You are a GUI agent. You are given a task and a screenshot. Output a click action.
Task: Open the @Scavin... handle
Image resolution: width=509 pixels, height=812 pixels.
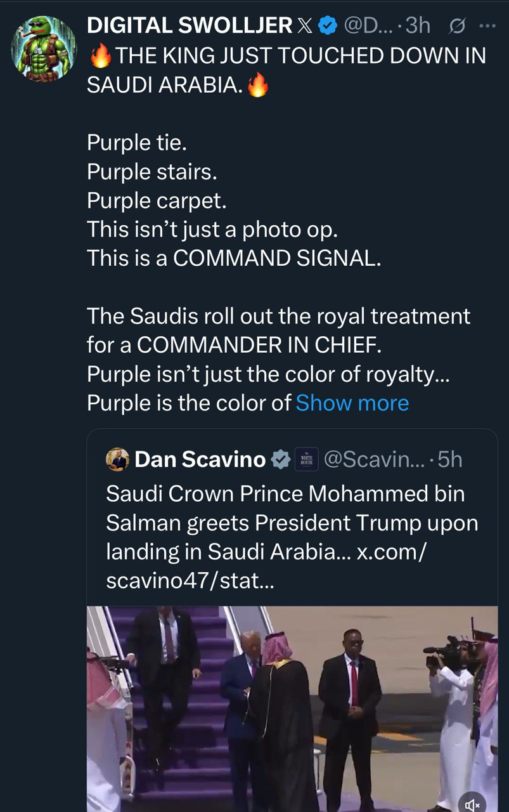pos(376,459)
